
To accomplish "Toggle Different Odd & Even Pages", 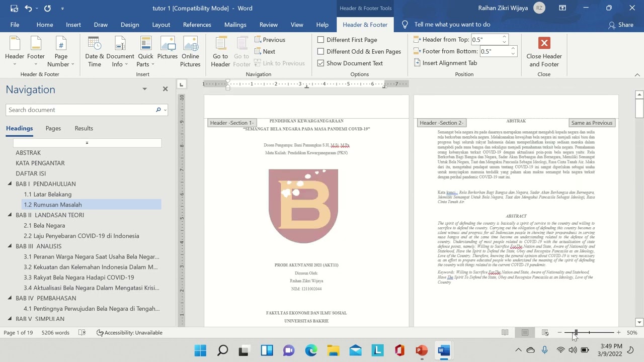I will [x=321, y=51].
